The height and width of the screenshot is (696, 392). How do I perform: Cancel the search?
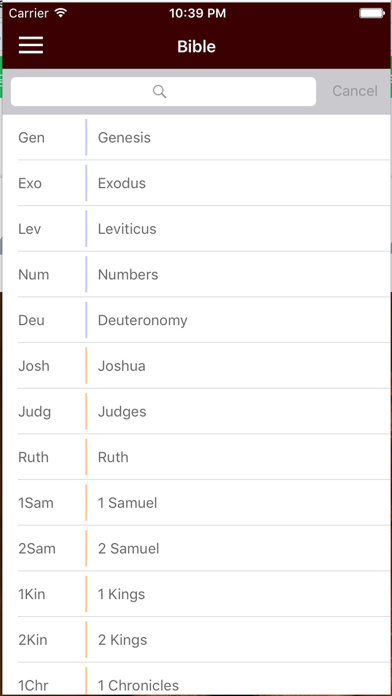coord(355,91)
